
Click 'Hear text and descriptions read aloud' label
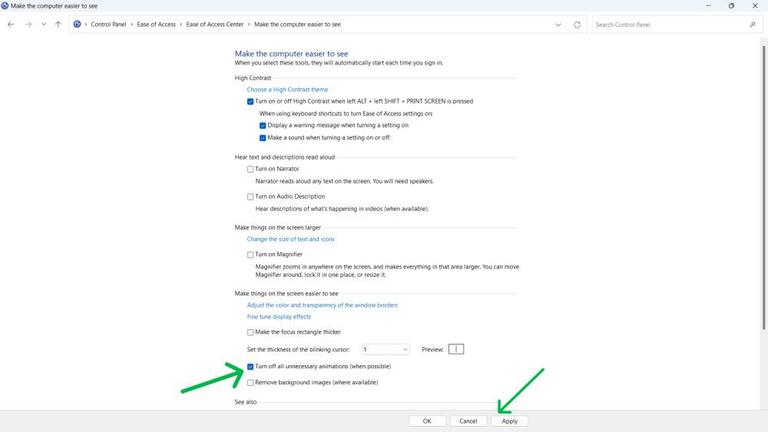point(285,157)
